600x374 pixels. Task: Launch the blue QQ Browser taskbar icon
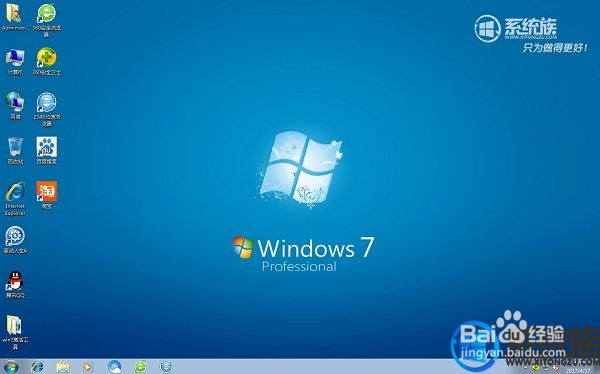[x=114, y=367]
